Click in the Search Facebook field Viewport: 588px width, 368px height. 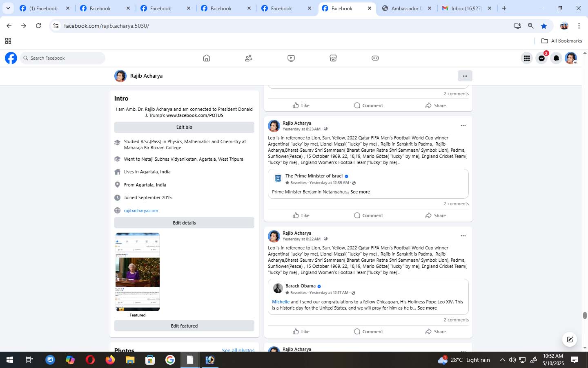coord(62,58)
